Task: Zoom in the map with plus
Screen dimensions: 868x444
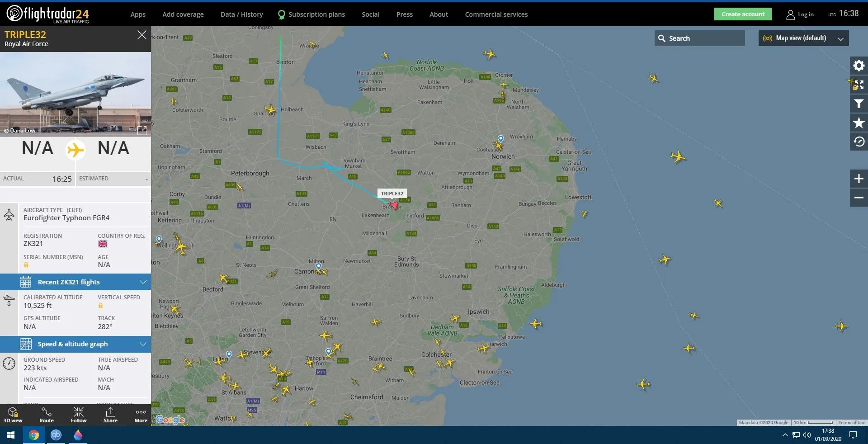Action: tap(859, 179)
